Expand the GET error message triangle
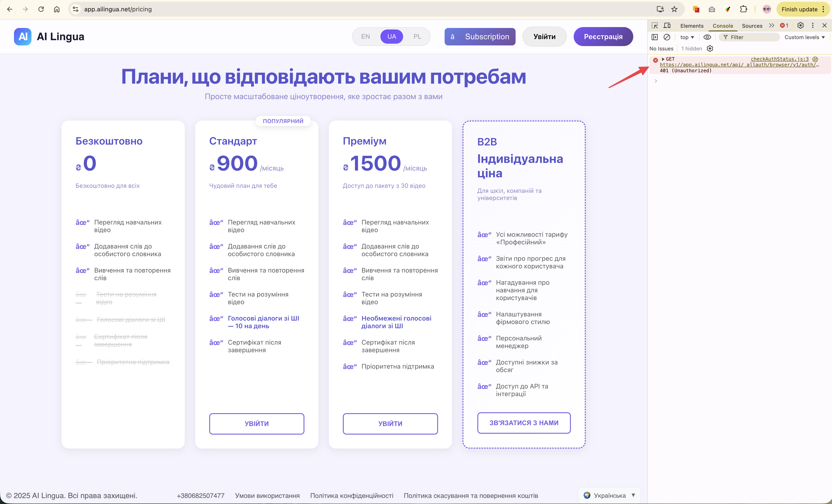Viewport: 832px width, 504px height. coord(663,59)
